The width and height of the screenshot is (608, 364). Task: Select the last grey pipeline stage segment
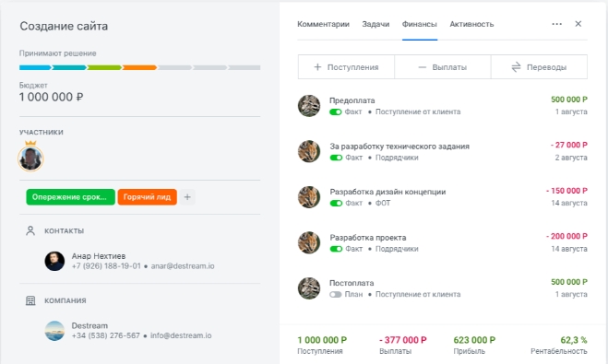(244, 68)
